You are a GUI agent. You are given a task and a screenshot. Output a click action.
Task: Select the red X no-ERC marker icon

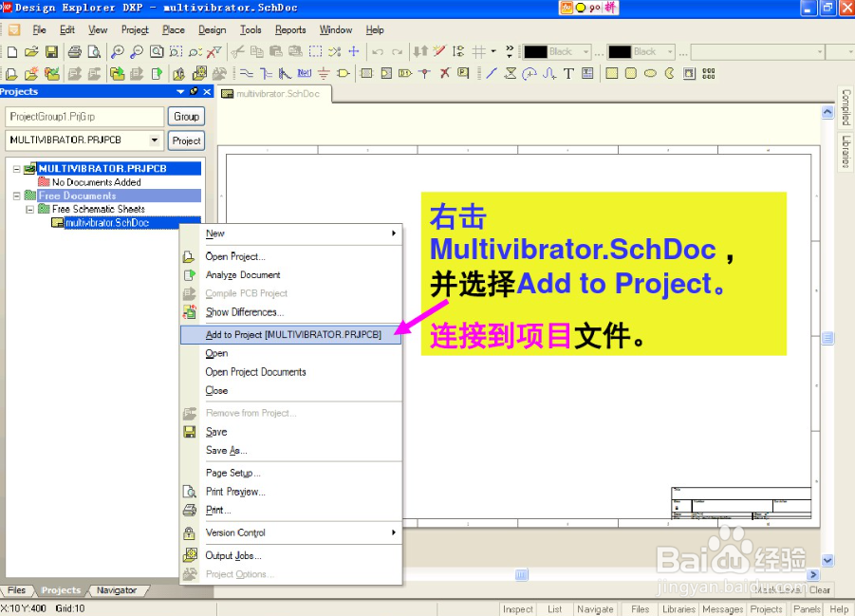445,73
